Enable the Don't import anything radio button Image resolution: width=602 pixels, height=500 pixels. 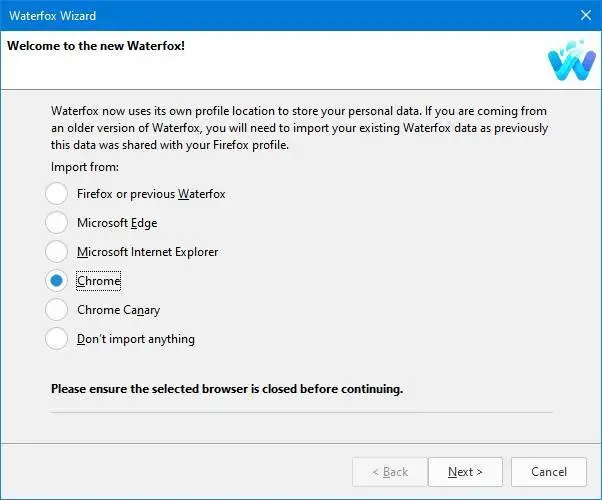[57, 339]
